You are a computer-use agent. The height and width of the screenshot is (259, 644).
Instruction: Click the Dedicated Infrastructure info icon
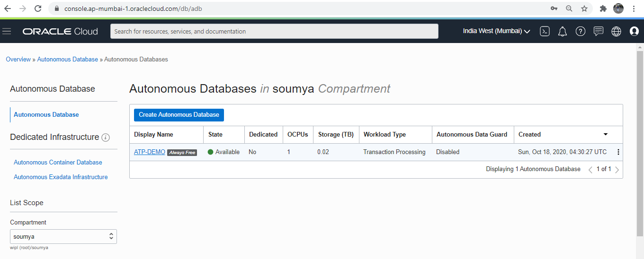[x=106, y=138]
